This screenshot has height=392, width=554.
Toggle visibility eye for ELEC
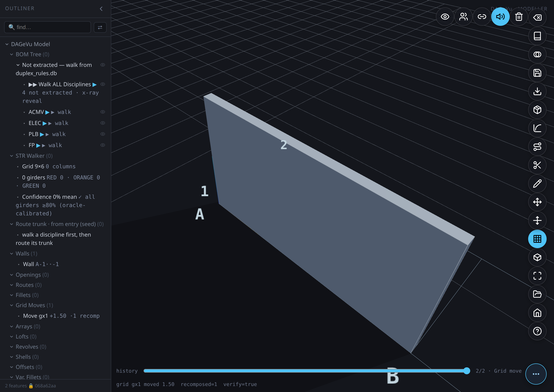pyautogui.click(x=103, y=123)
